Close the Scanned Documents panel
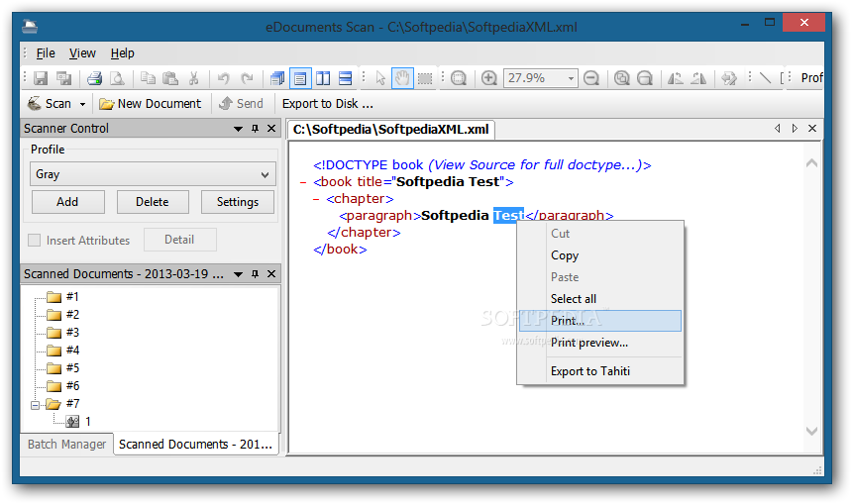The image size is (852, 504). tap(271, 274)
